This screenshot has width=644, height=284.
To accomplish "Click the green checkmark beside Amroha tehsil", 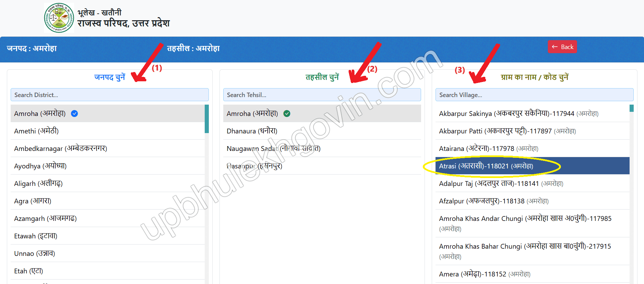I will (x=287, y=114).
